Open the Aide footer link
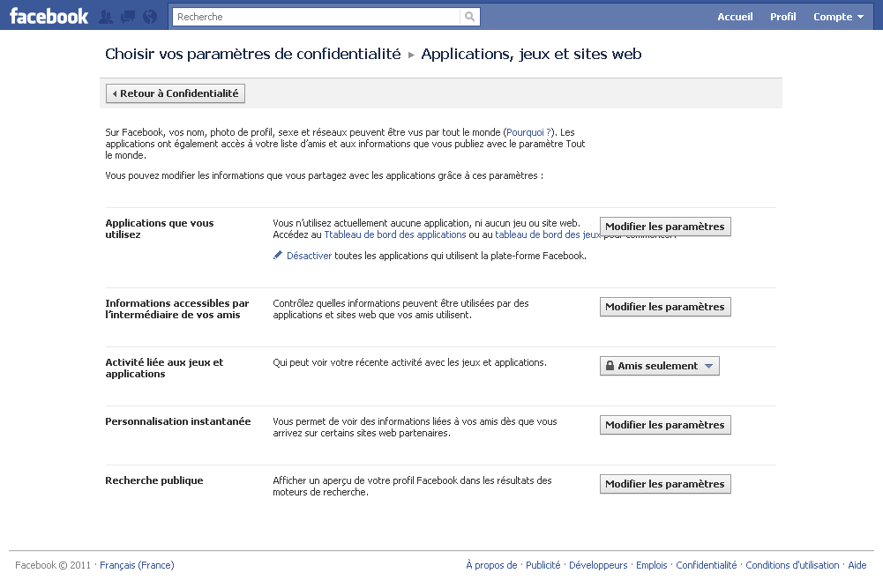Viewport: 883px width, 588px height. 857,565
